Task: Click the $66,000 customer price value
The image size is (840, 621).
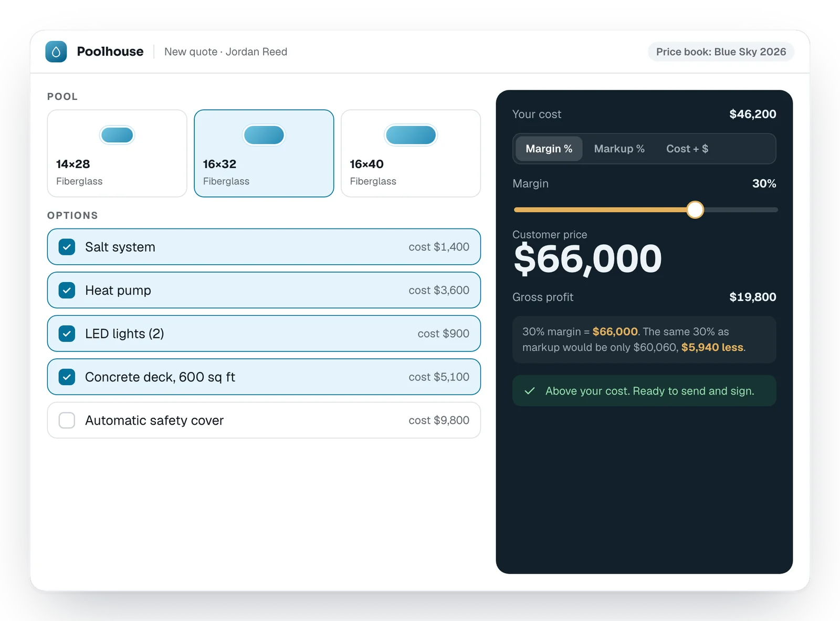Action: [x=587, y=259]
